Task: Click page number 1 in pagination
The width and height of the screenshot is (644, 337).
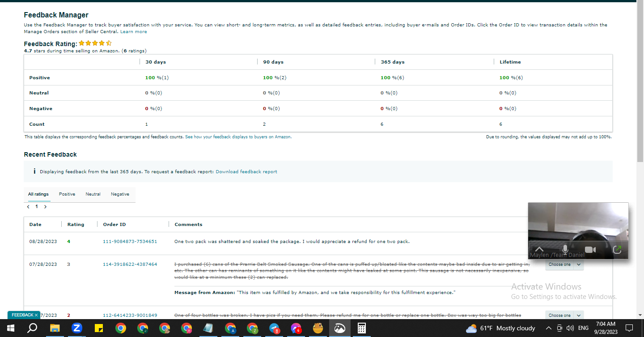Action: [37, 207]
